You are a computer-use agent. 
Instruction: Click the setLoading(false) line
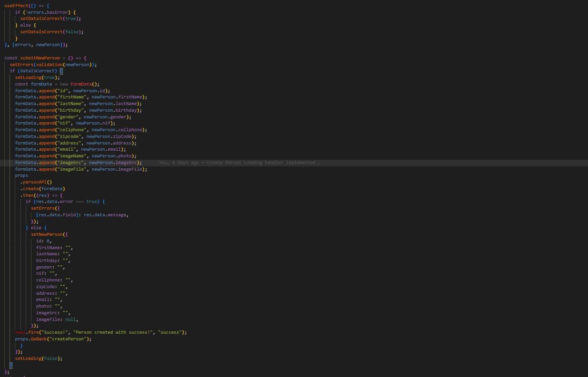[x=39, y=358]
